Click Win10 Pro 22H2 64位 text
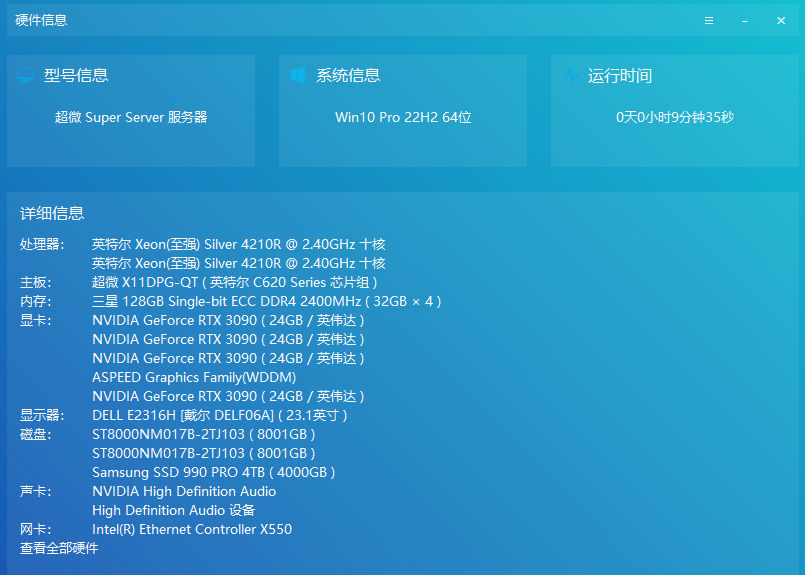The image size is (805, 575). (x=403, y=117)
